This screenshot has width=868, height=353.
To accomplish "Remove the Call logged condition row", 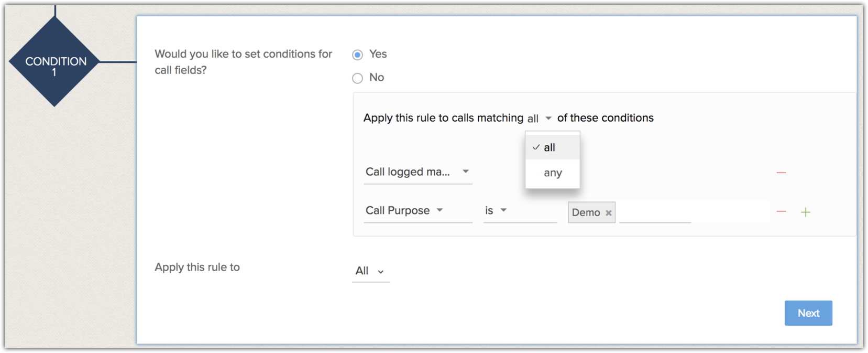I will [x=781, y=173].
